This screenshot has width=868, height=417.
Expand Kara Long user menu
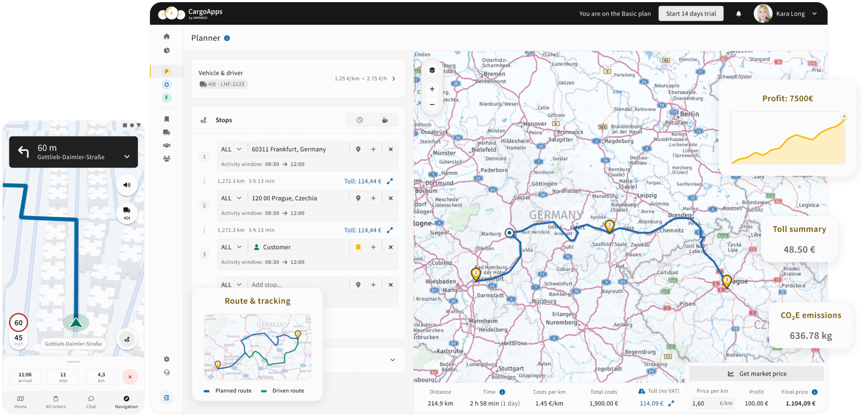click(814, 14)
